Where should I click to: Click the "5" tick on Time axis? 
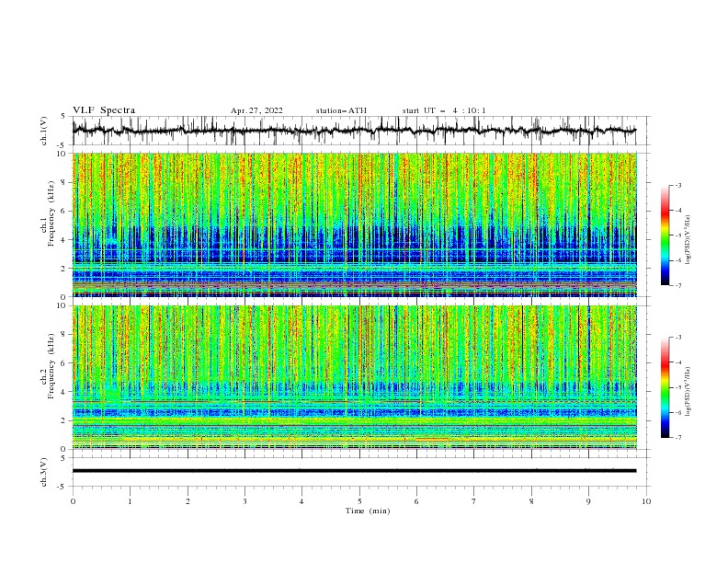click(359, 501)
